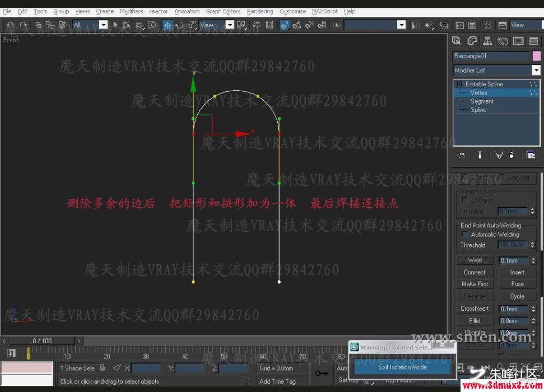Toggle Show End Result icon
Screen dimensions: 544x392
pos(480,155)
